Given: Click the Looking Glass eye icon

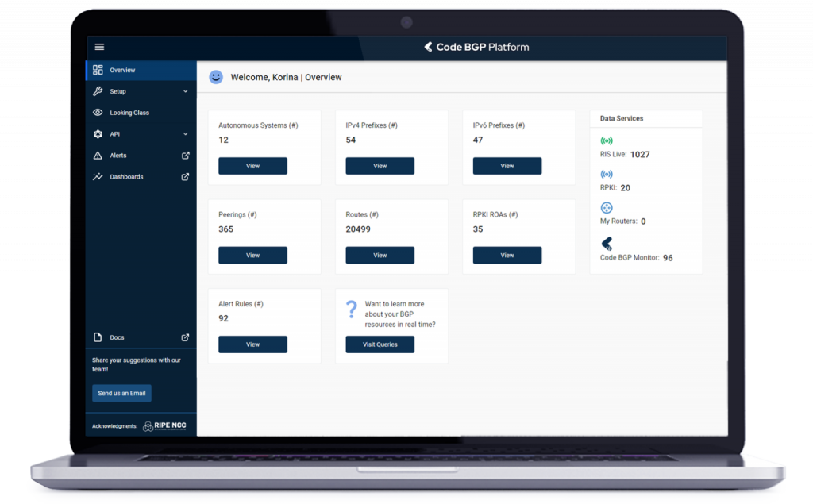Looking at the screenshot, I should tap(98, 113).
